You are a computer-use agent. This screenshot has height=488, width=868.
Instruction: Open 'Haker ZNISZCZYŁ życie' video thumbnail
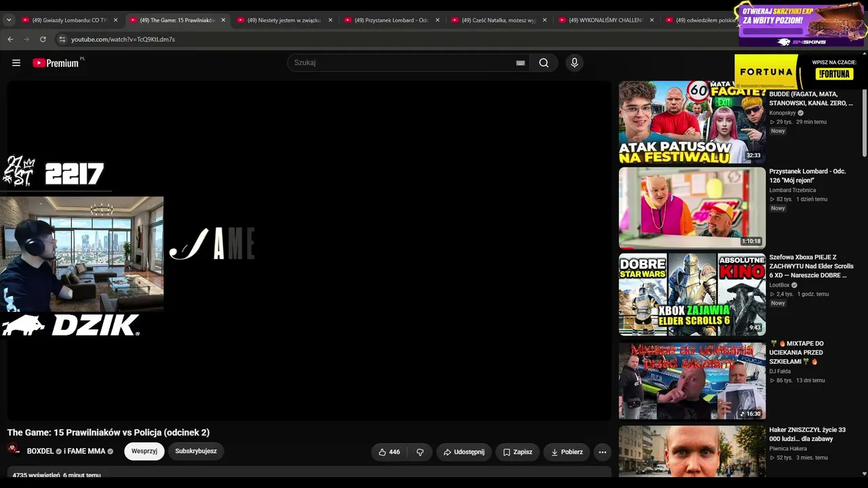tap(692, 451)
